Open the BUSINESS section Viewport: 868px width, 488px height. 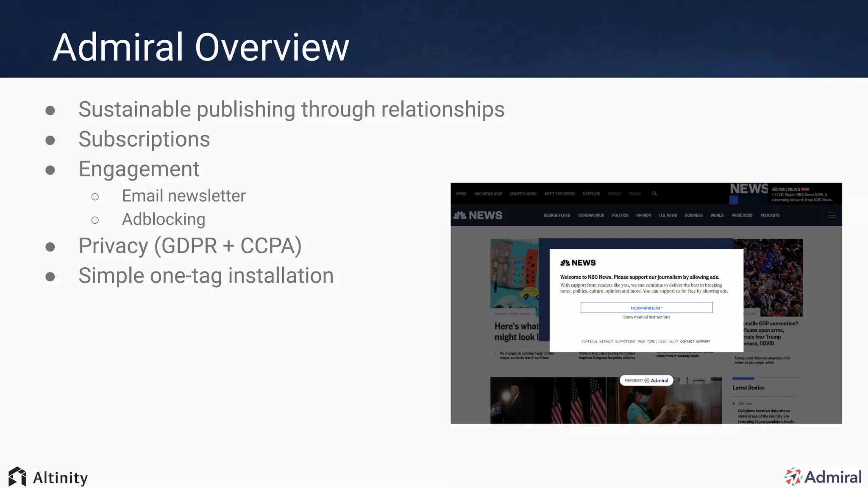point(694,215)
